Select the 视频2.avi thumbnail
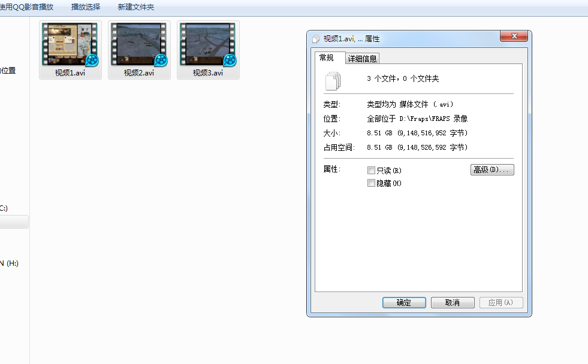 click(x=139, y=44)
